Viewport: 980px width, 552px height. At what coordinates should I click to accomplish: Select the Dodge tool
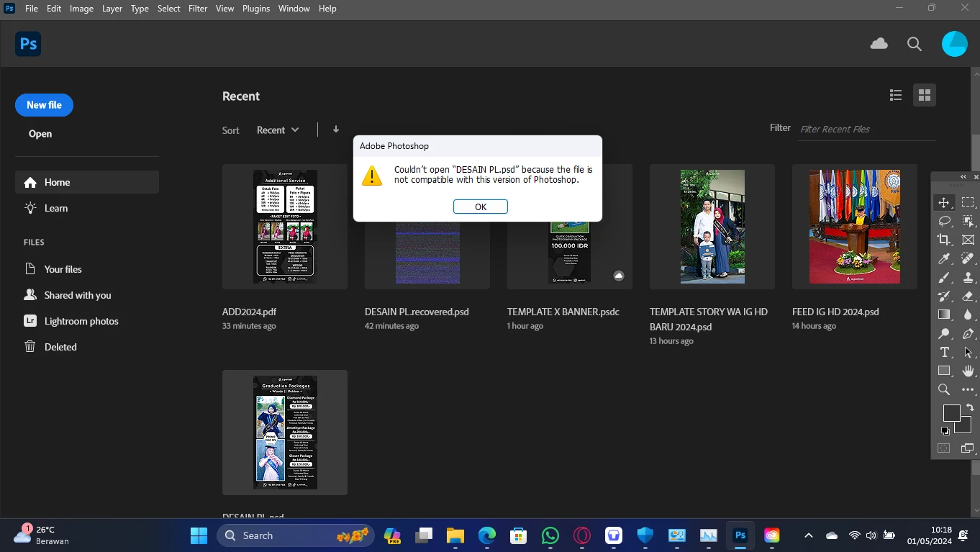[x=944, y=333]
